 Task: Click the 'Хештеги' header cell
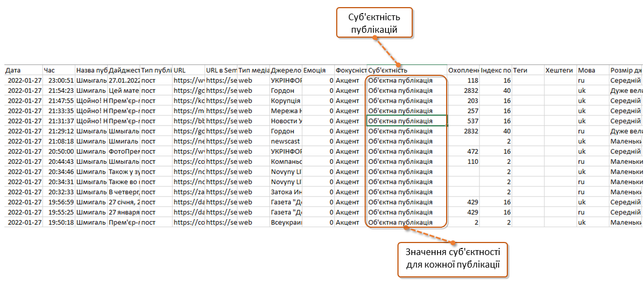click(560, 70)
